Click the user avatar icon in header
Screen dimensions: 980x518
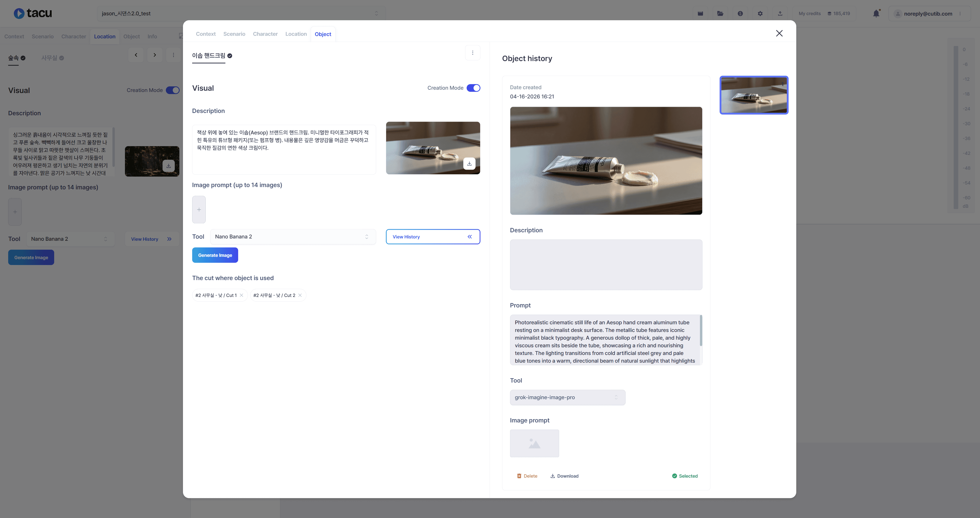(898, 14)
